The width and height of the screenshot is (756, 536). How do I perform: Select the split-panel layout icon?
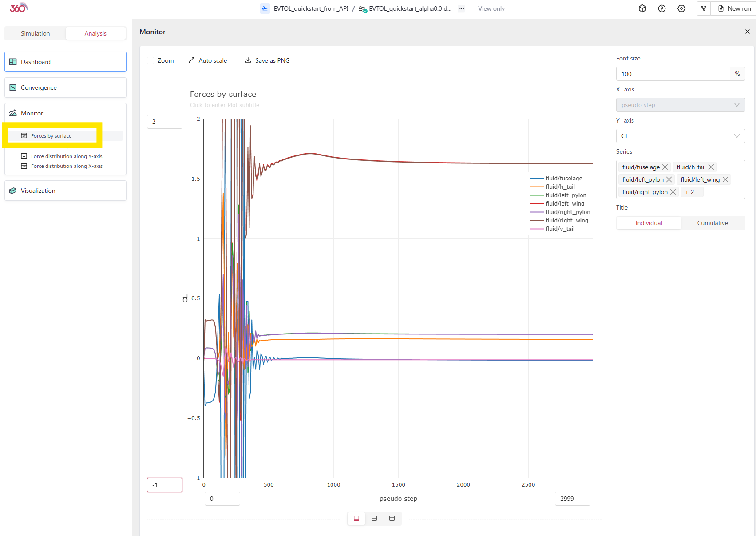374,518
